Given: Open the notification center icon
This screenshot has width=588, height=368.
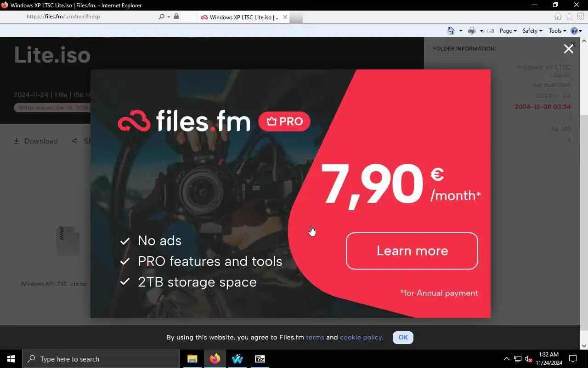Looking at the screenshot, I should click(x=573, y=359).
